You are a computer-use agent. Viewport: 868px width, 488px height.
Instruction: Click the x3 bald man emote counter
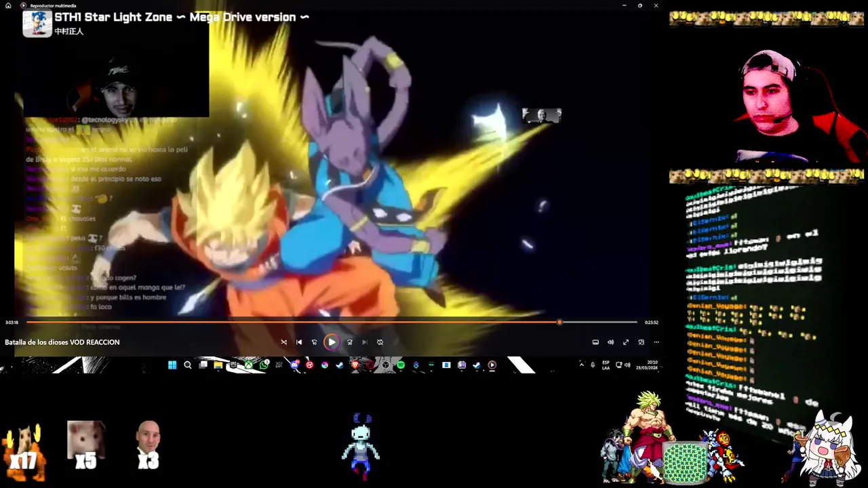click(x=148, y=445)
